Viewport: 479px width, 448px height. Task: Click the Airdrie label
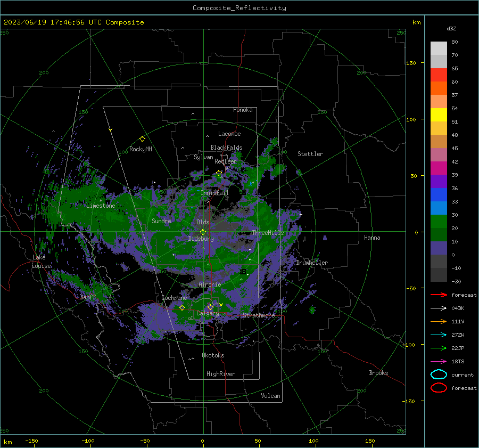[210, 284]
